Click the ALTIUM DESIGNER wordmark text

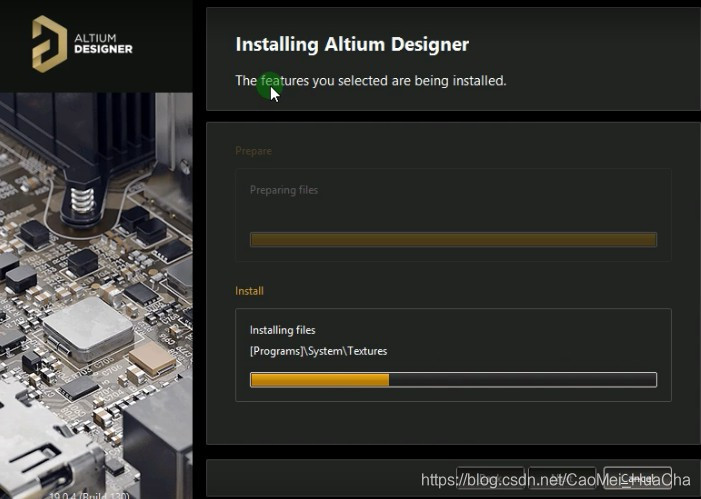(x=103, y=43)
